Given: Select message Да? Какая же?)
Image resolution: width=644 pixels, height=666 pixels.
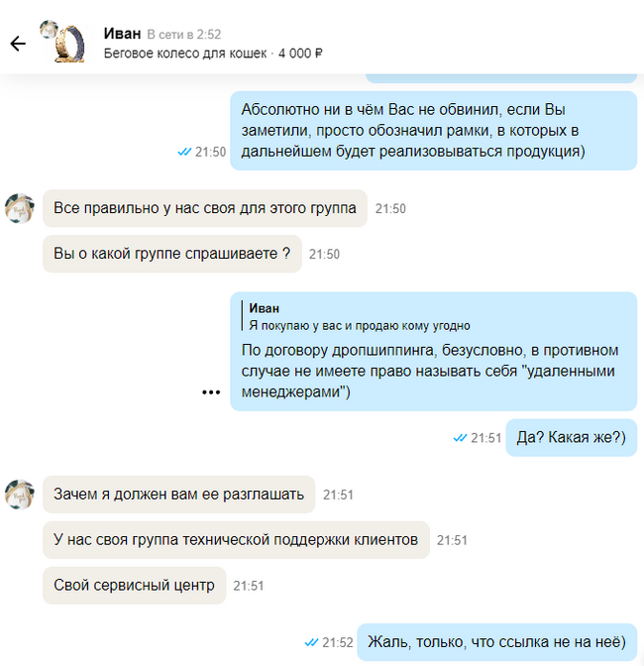Looking at the screenshot, I should pos(571,437).
